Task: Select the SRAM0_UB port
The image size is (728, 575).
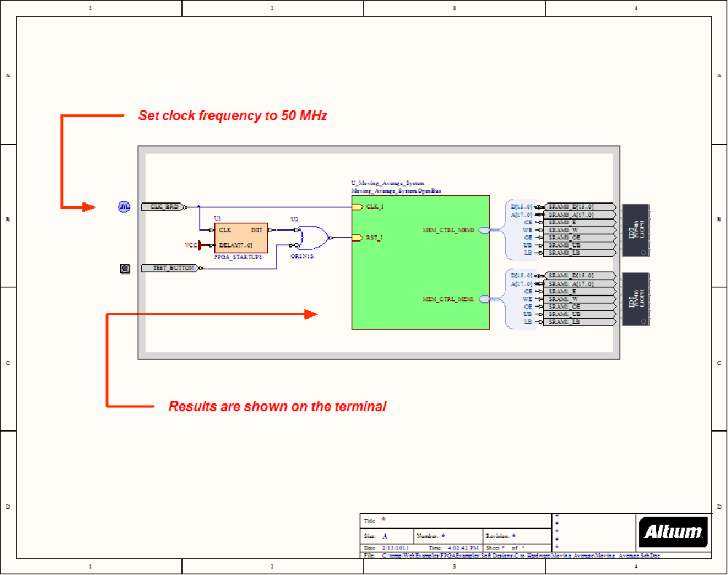Action: 580,245
